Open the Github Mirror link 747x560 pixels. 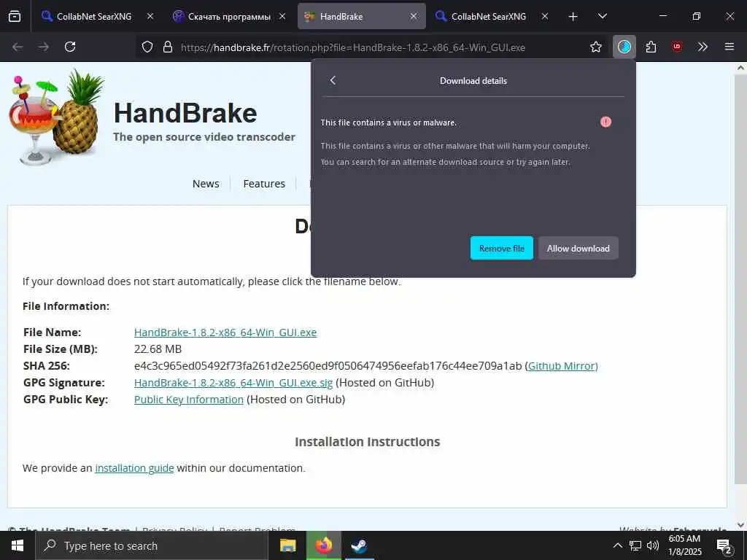point(562,366)
